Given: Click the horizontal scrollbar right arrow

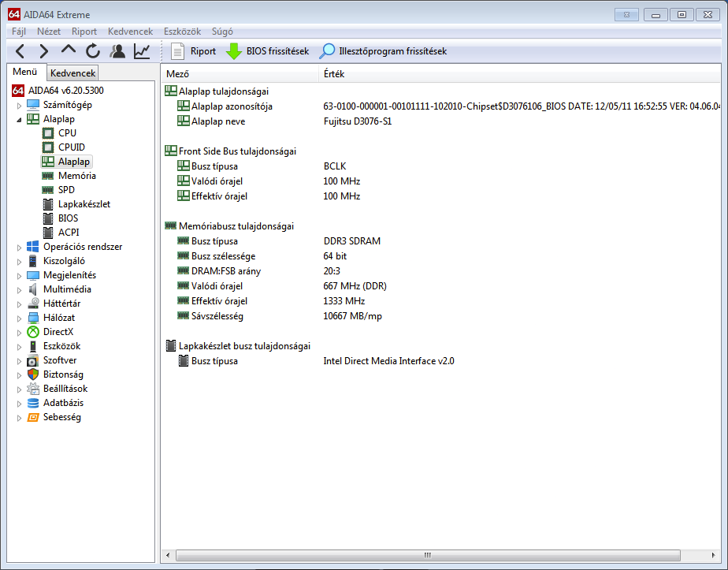Looking at the screenshot, I should click(714, 555).
